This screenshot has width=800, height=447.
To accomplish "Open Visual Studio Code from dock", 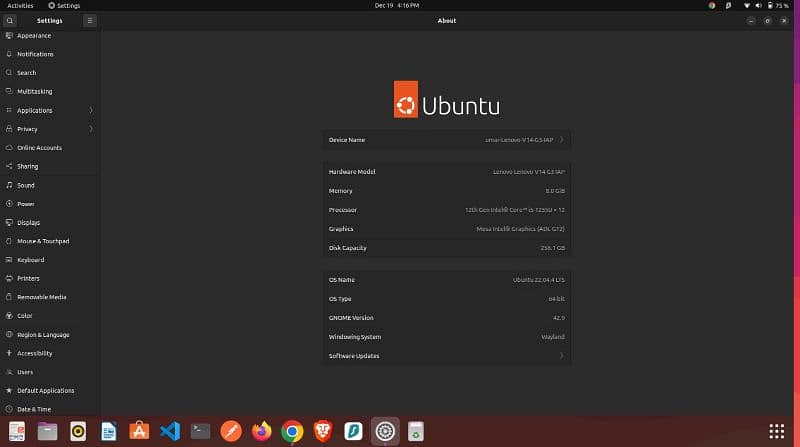I will pos(170,431).
